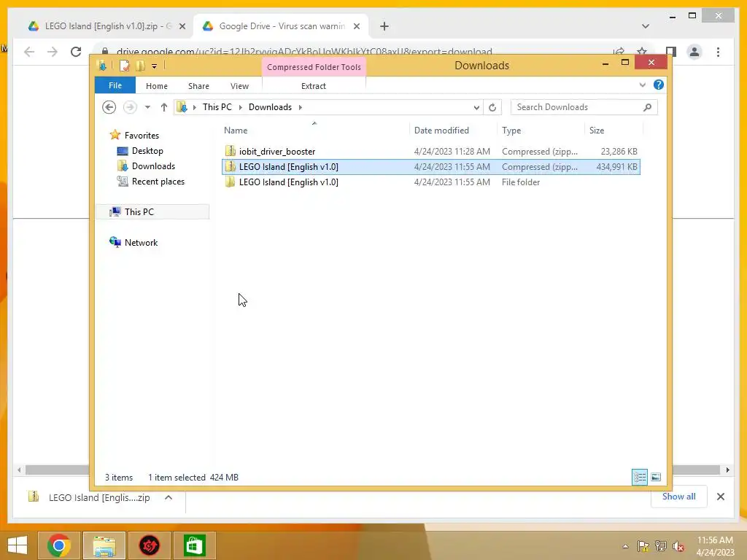Refresh the Downloads folder
747x560 pixels.
[492, 107]
